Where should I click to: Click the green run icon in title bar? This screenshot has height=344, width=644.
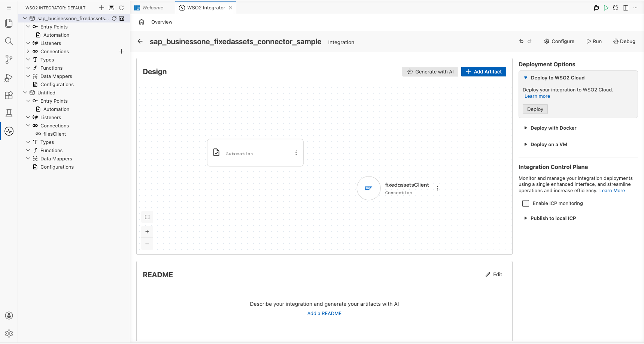pyautogui.click(x=606, y=8)
